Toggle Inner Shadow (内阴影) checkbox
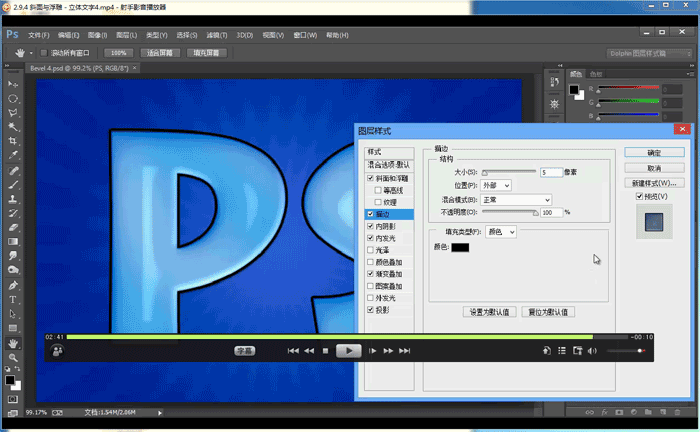Viewport: 700px width, 432px height. (370, 226)
